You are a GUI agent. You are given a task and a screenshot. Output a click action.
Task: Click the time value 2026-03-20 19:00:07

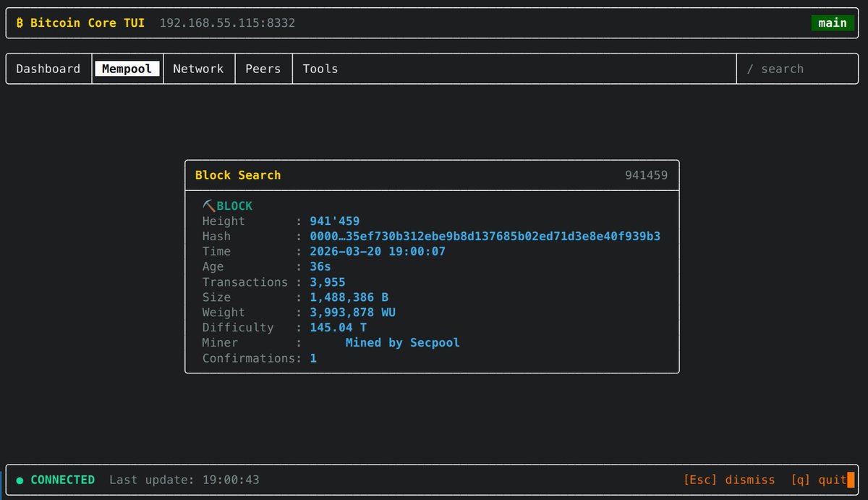(378, 252)
